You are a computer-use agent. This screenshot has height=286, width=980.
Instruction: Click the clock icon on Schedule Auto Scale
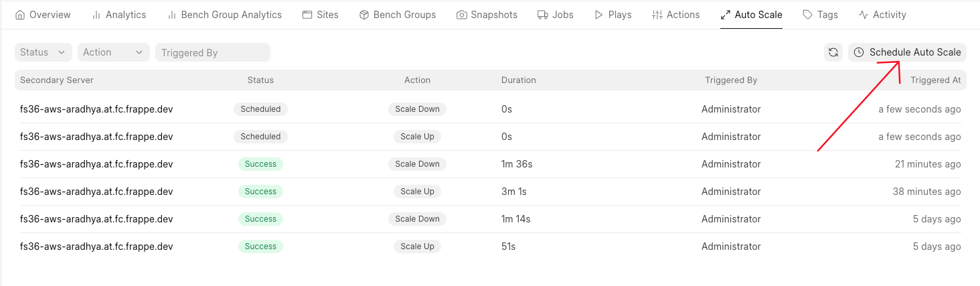click(x=859, y=52)
